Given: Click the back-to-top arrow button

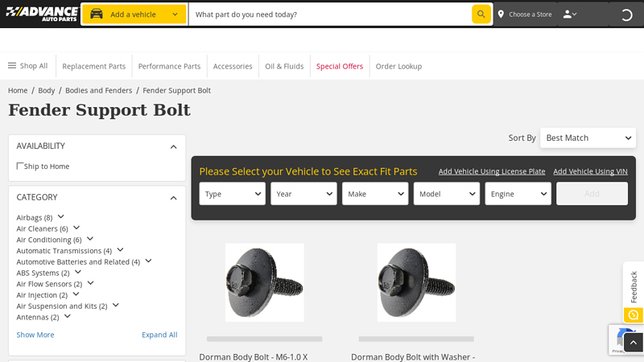Looking at the screenshot, I should pos(634,343).
